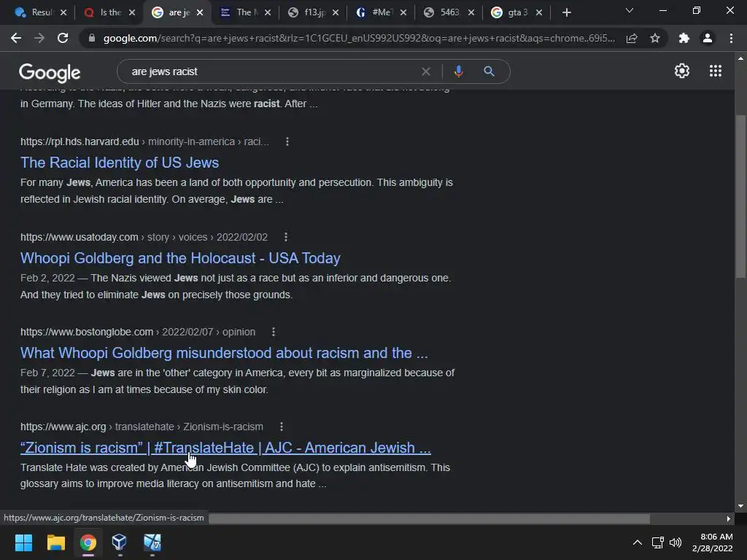The width and height of the screenshot is (747, 560).
Task: Open options for the USA Today result
Action: (x=286, y=237)
